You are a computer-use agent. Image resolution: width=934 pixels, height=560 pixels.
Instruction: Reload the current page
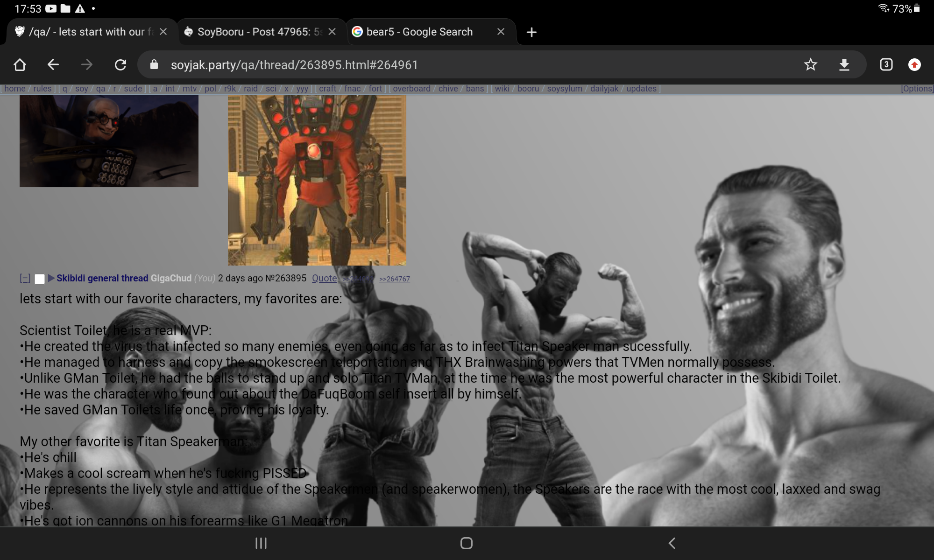(x=120, y=64)
